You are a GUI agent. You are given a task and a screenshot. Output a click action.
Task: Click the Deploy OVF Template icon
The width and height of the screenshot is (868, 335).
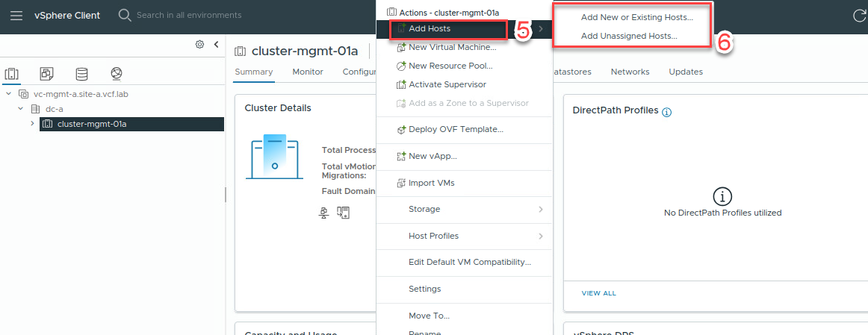tap(402, 130)
